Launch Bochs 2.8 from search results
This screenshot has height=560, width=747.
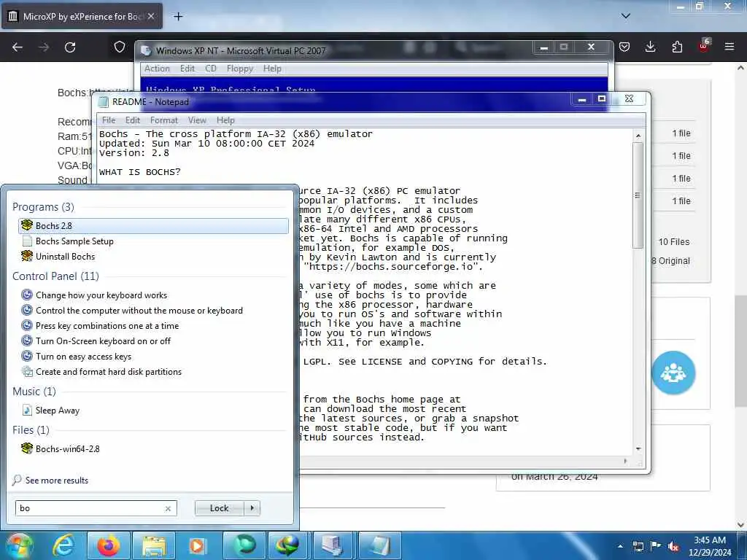tap(153, 226)
